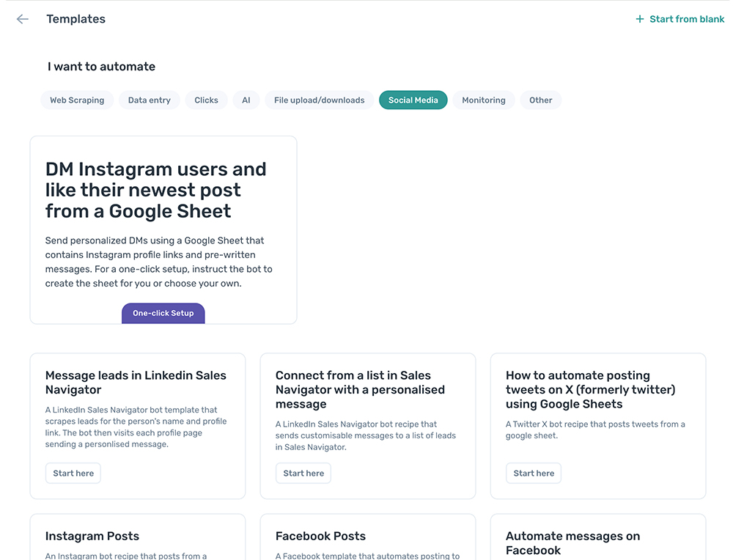733x560 pixels.
Task: Select the Web Scraping filter chip
Action: pyautogui.click(x=77, y=100)
